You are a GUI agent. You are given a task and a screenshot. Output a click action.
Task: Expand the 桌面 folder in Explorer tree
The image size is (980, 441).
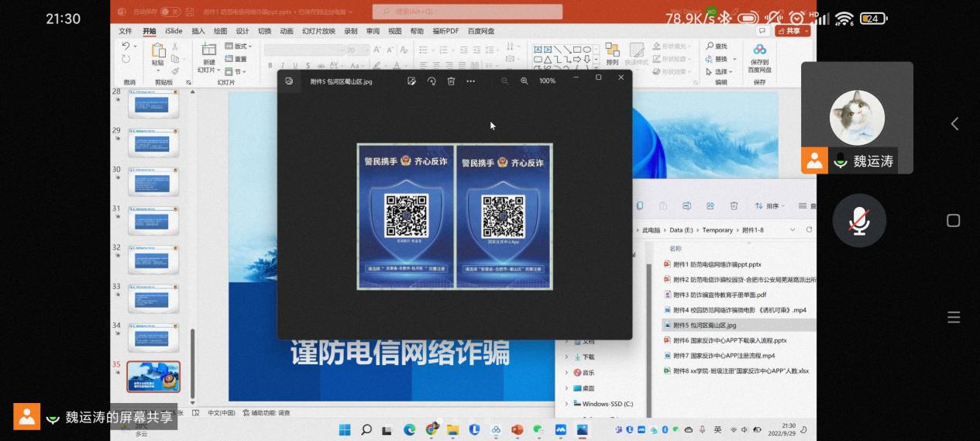(566, 388)
